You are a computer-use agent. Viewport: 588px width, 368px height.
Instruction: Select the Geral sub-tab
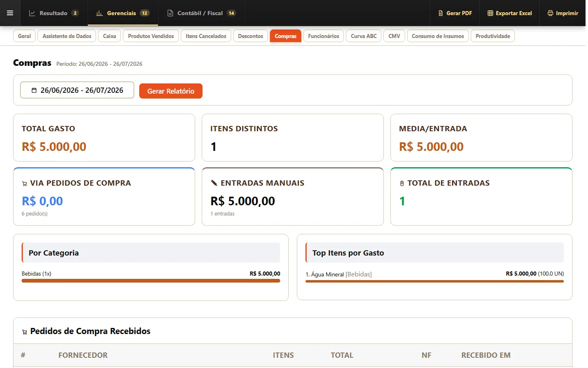click(24, 36)
